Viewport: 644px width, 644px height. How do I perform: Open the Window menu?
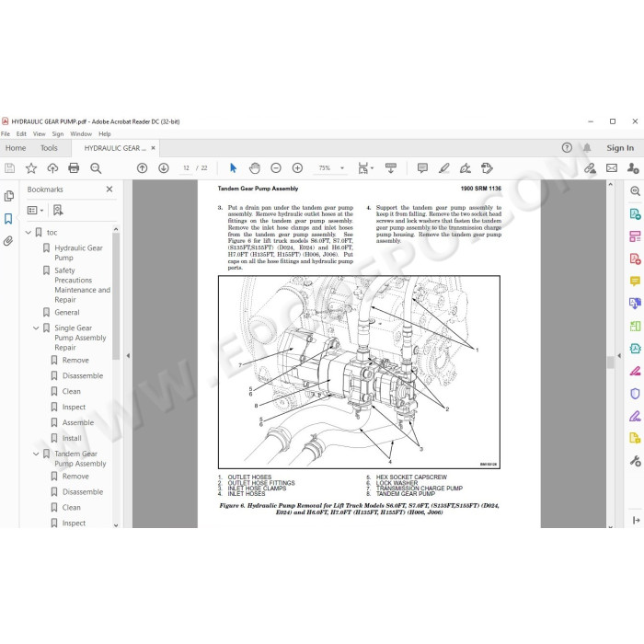tap(81, 134)
